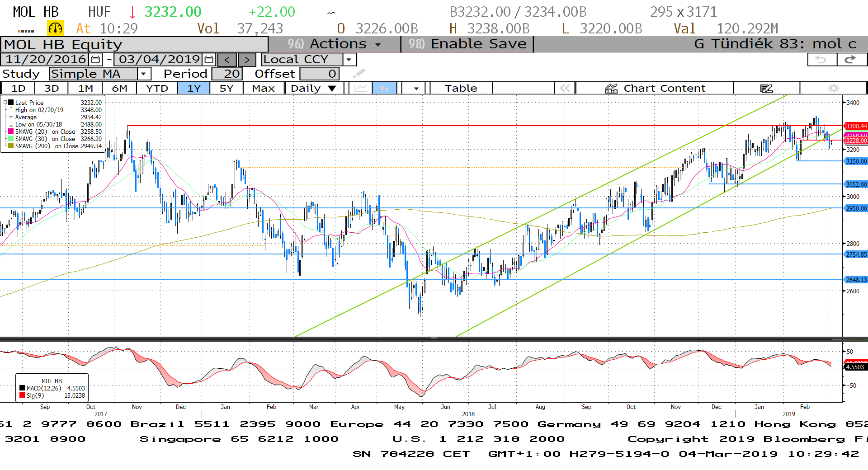This screenshot has height=470, width=868.
Task: Select the Max range tab
Action: [x=264, y=88]
